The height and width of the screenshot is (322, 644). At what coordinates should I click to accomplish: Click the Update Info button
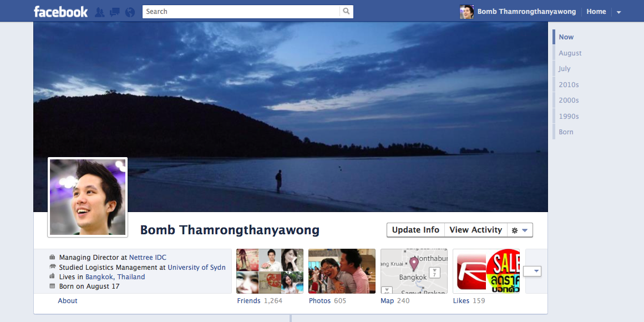(415, 230)
